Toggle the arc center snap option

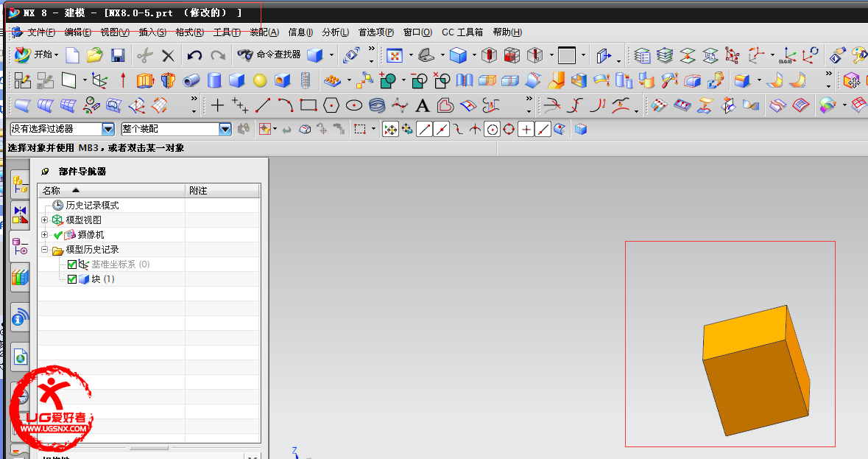point(492,130)
